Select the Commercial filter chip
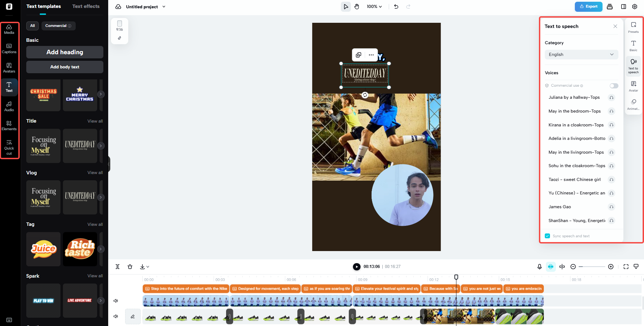The image size is (644, 326). click(x=58, y=26)
